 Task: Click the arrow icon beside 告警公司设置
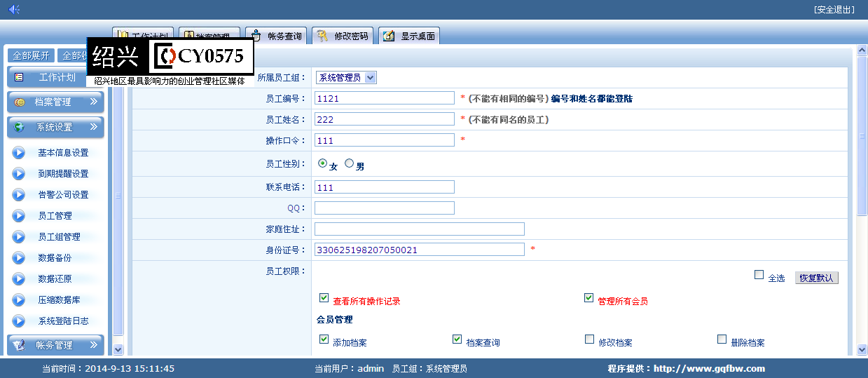tap(19, 194)
